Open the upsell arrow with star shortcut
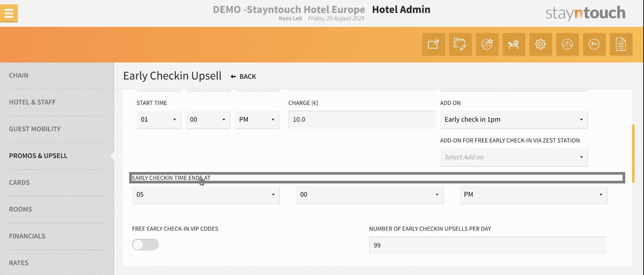Screen dimensions: 644x275 tap(487, 44)
